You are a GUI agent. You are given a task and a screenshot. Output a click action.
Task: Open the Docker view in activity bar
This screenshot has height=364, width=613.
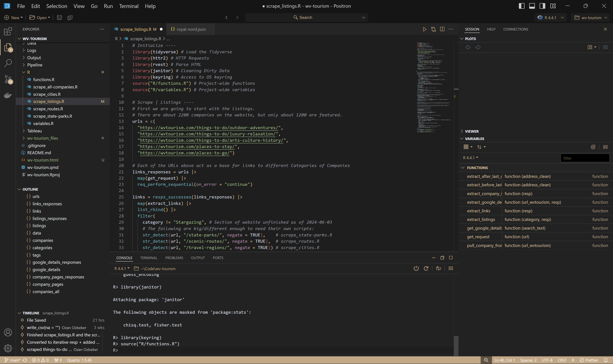tap(8, 95)
